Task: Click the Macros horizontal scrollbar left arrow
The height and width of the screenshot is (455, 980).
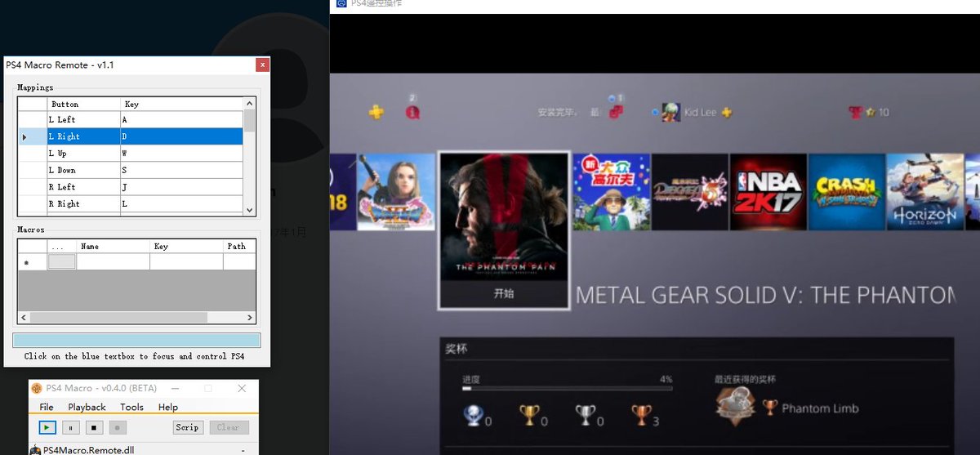Action: (24, 317)
